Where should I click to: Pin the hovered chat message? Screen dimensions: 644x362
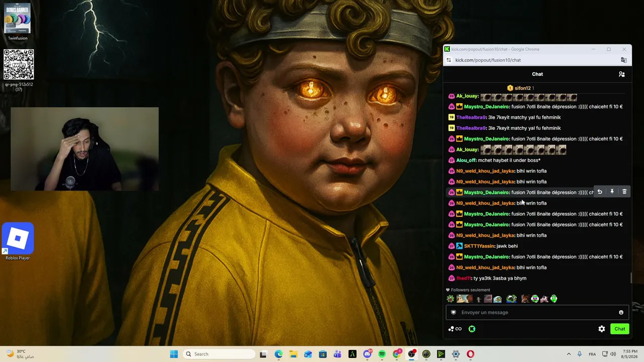(612, 192)
